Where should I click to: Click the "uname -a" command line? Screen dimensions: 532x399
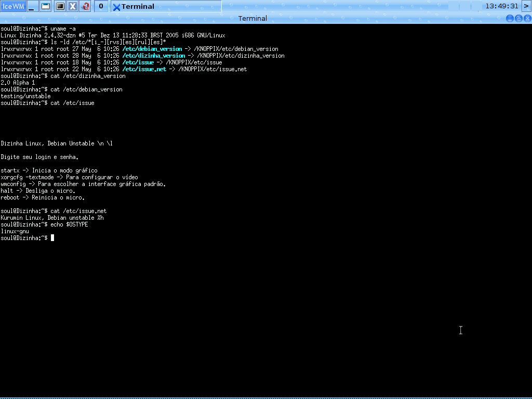pyautogui.click(x=38, y=29)
